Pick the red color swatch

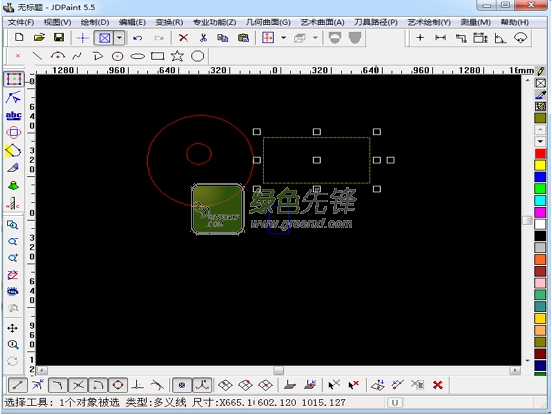[x=540, y=153]
